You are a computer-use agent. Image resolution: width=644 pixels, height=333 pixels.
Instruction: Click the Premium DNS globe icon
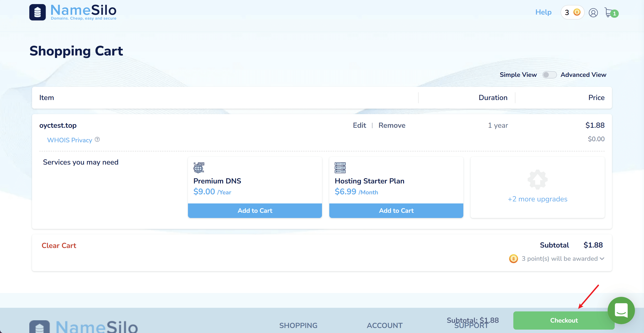(x=199, y=168)
